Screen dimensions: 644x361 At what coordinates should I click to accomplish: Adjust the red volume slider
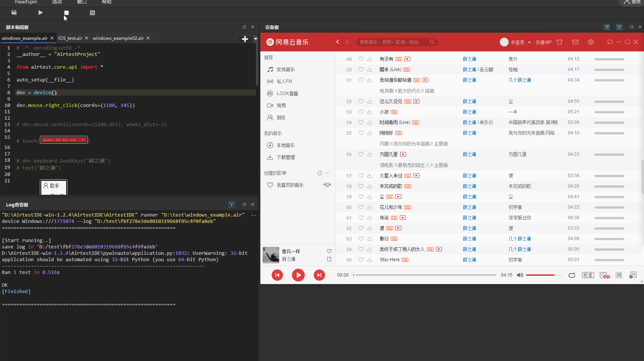544,275
